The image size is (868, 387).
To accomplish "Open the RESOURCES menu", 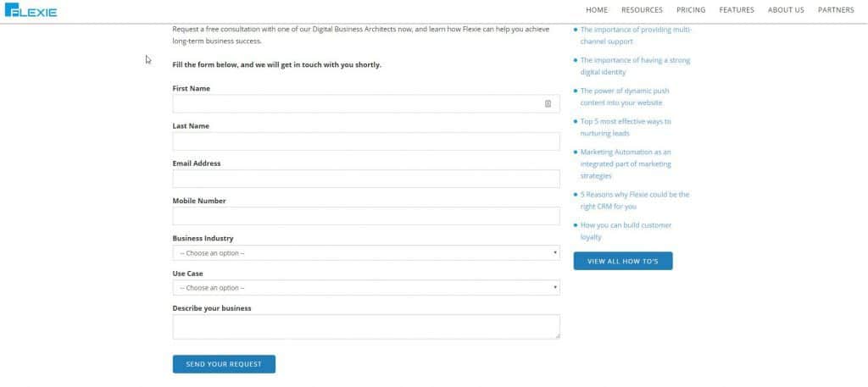I will (x=642, y=10).
